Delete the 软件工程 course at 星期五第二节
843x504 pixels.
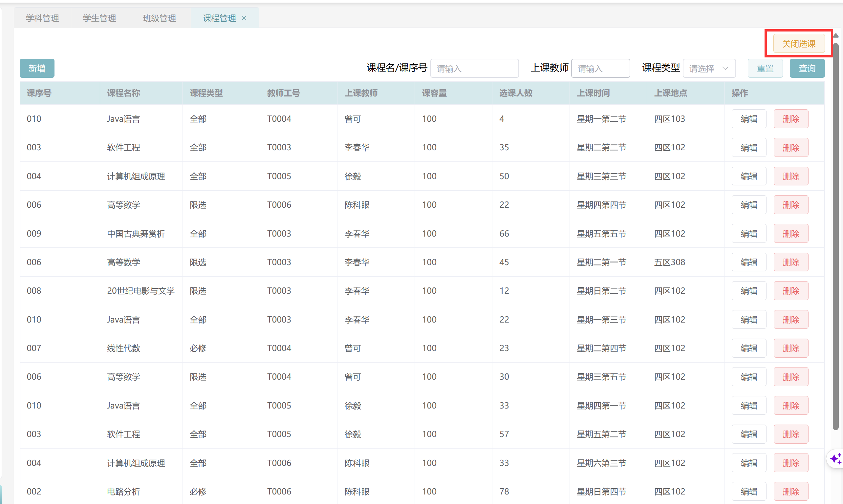(x=791, y=434)
